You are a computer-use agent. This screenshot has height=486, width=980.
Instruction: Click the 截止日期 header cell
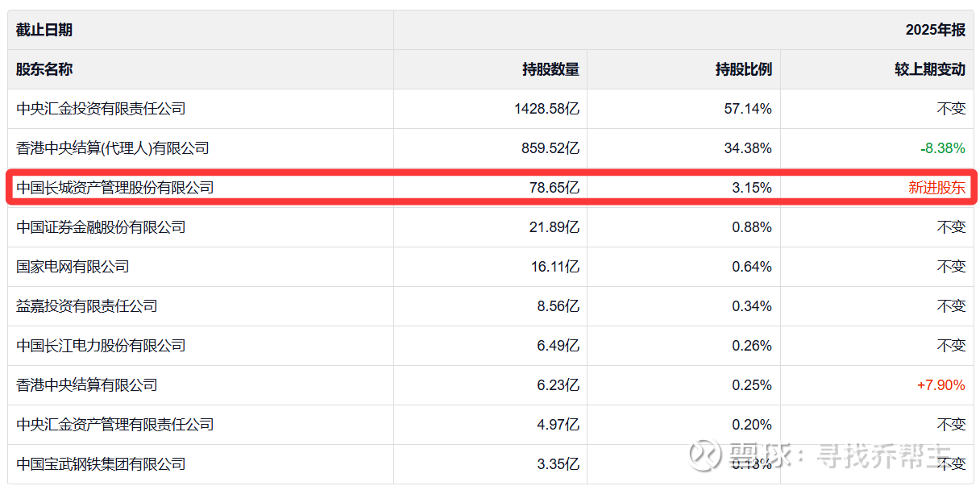[44, 30]
